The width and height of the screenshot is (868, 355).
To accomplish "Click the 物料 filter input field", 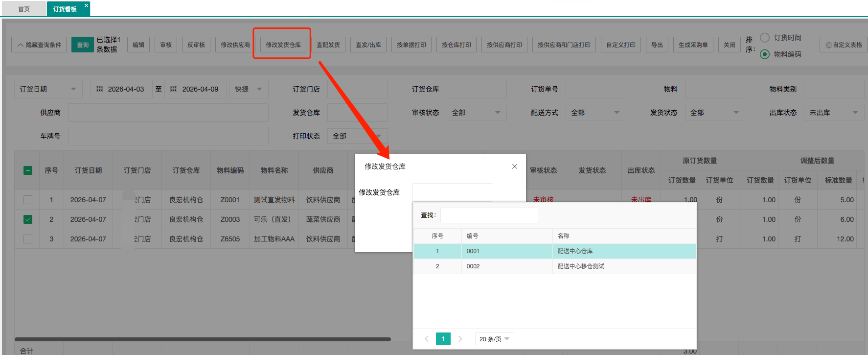I will pos(715,89).
